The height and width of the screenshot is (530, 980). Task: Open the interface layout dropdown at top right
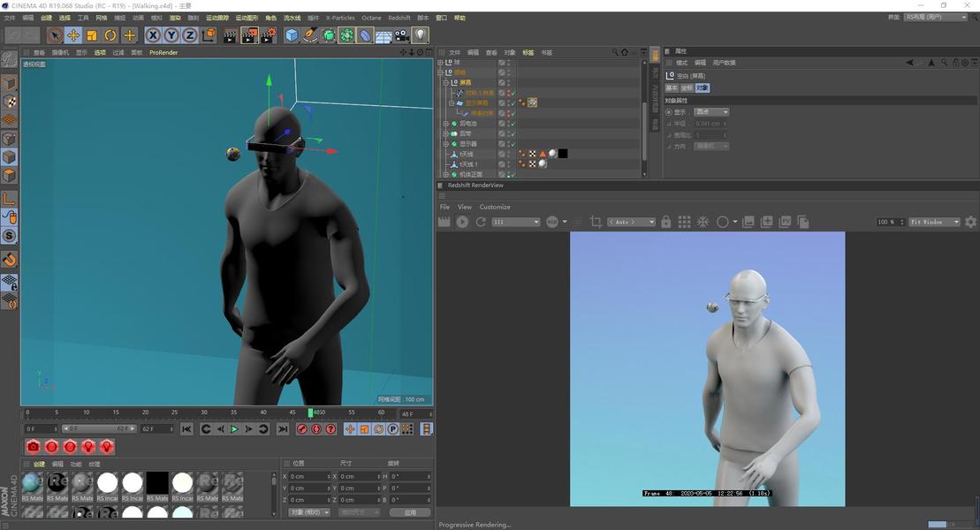[x=936, y=17]
